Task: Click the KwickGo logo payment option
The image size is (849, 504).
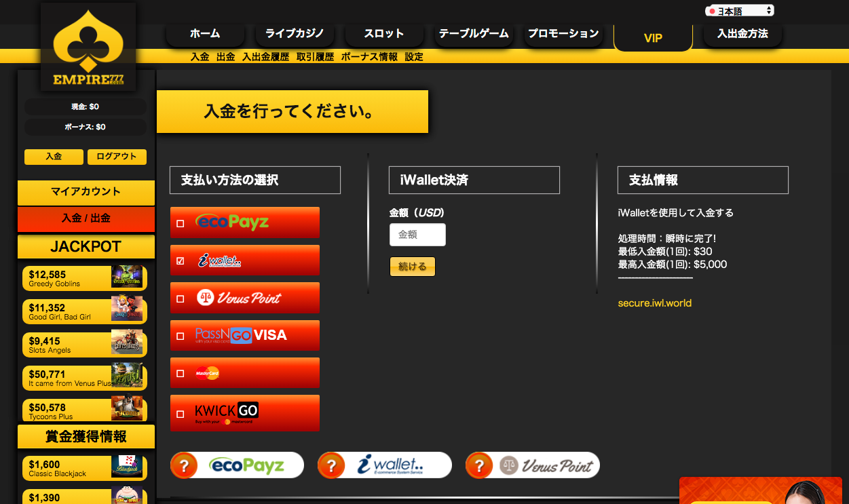Action: pyautogui.click(x=227, y=412)
